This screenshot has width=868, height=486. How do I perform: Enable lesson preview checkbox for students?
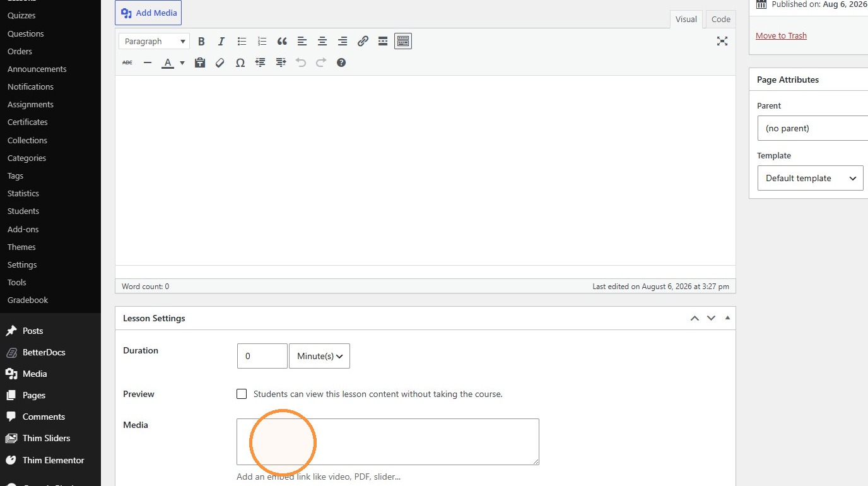(x=242, y=394)
